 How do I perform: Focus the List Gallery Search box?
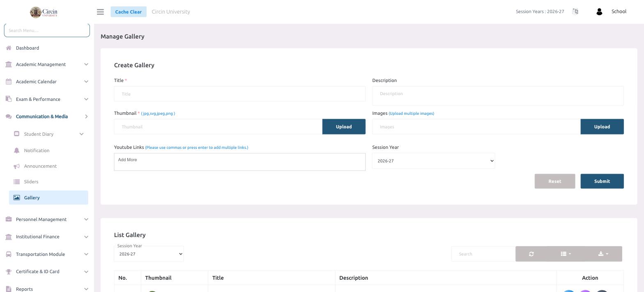483,254
